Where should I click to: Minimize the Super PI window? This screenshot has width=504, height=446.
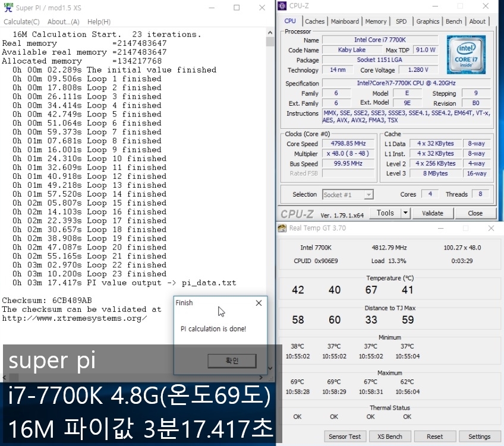212,8
